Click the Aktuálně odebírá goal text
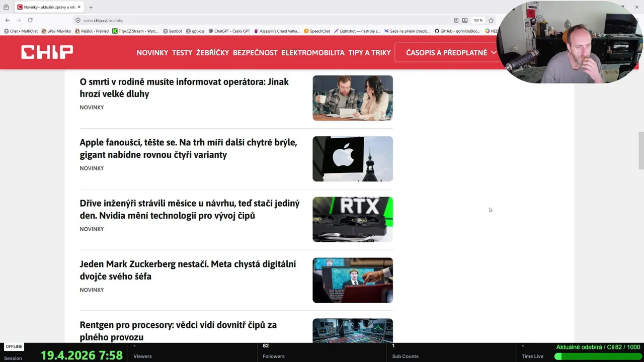The height and width of the screenshot is (362, 644). [598, 347]
